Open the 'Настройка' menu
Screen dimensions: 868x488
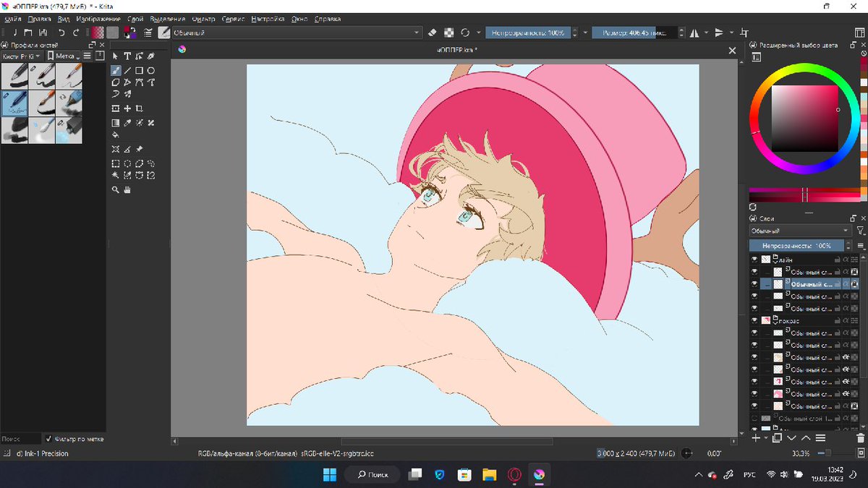tap(269, 19)
